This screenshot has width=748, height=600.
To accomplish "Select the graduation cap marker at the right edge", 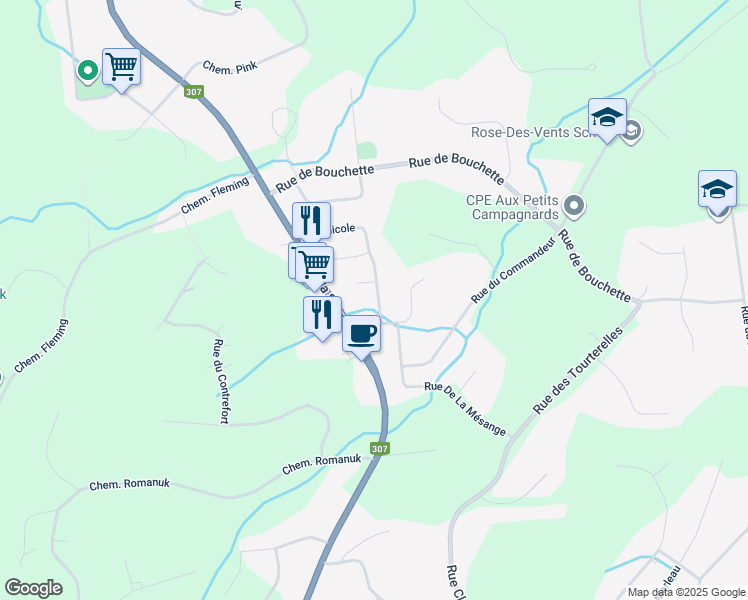I will click(x=717, y=190).
